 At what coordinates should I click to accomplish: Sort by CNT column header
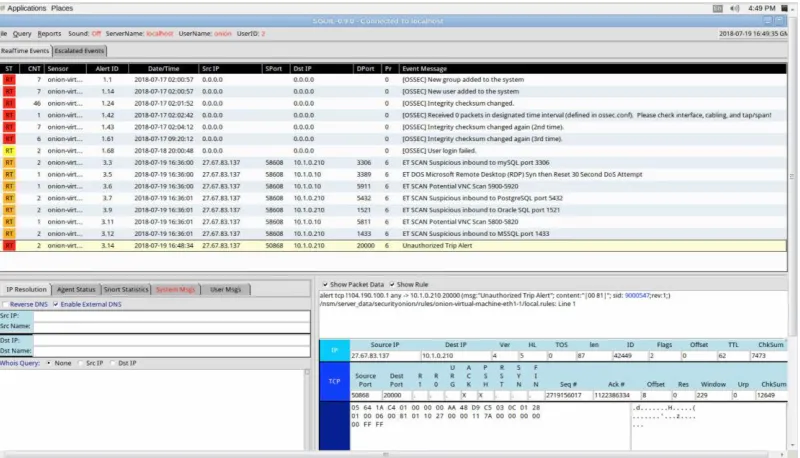[34, 68]
